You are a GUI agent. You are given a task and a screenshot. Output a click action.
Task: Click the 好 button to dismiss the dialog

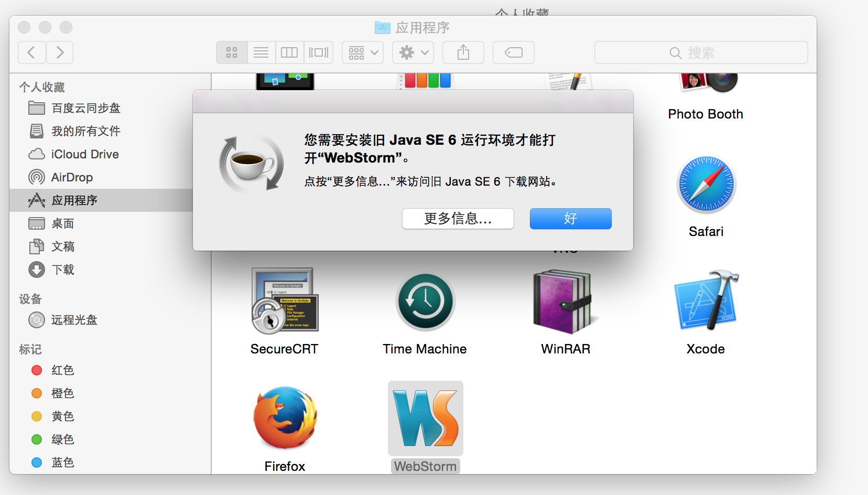[570, 219]
